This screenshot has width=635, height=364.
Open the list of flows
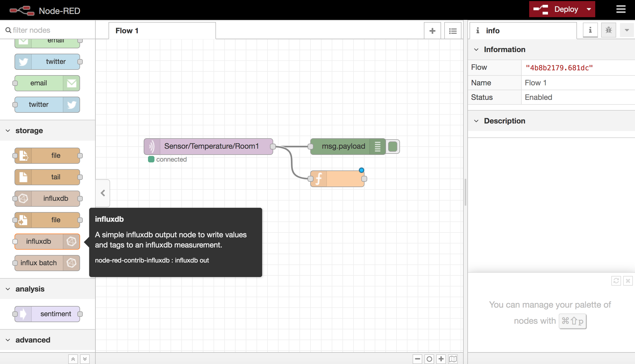pyautogui.click(x=453, y=31)
